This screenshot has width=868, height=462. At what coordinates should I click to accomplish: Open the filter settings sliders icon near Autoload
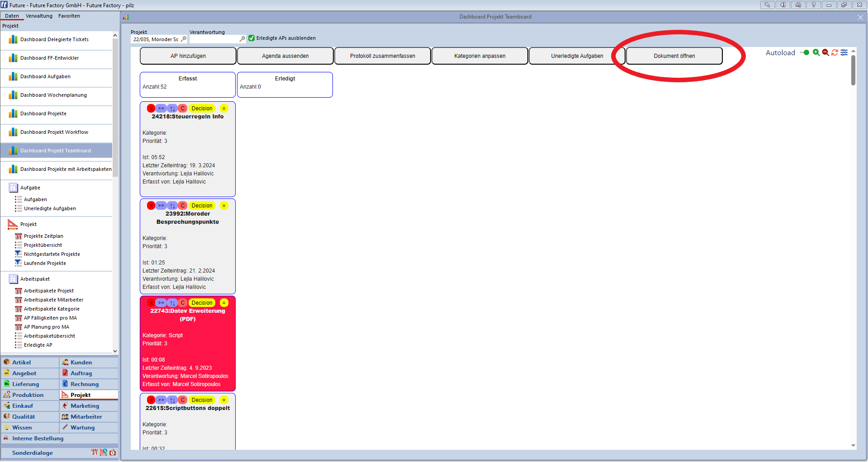pos(844,52)
